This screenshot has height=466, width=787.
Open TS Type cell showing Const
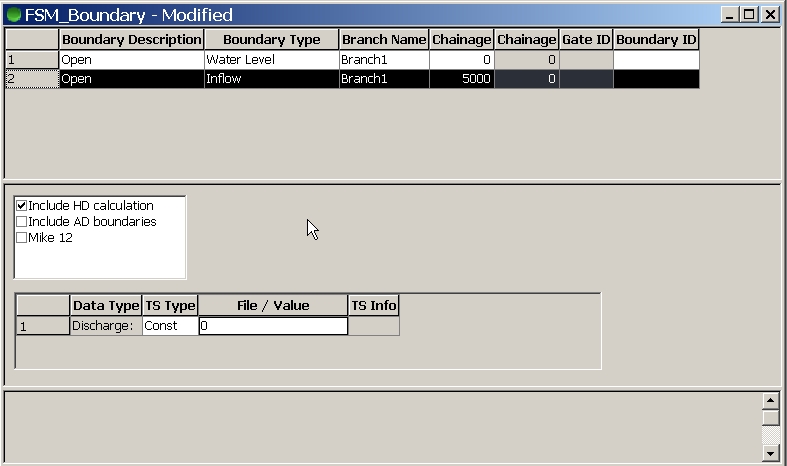coord(169,326)
